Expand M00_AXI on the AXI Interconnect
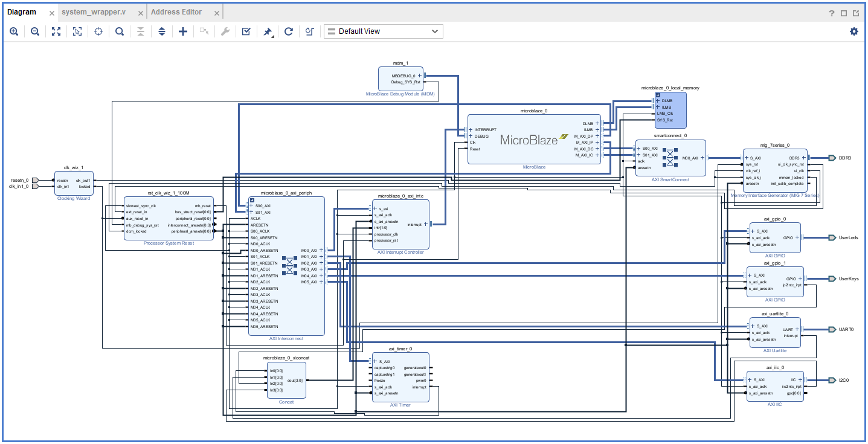The width and height of the screenshot is (868, 444). (x=321, y=250)
